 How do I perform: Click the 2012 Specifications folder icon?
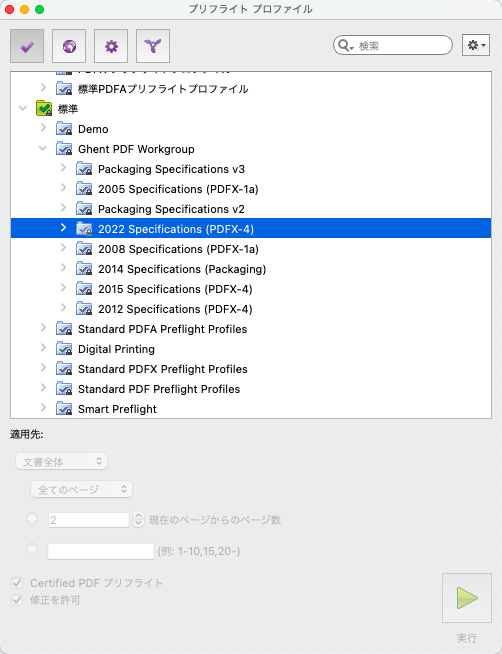pos(84,309)
